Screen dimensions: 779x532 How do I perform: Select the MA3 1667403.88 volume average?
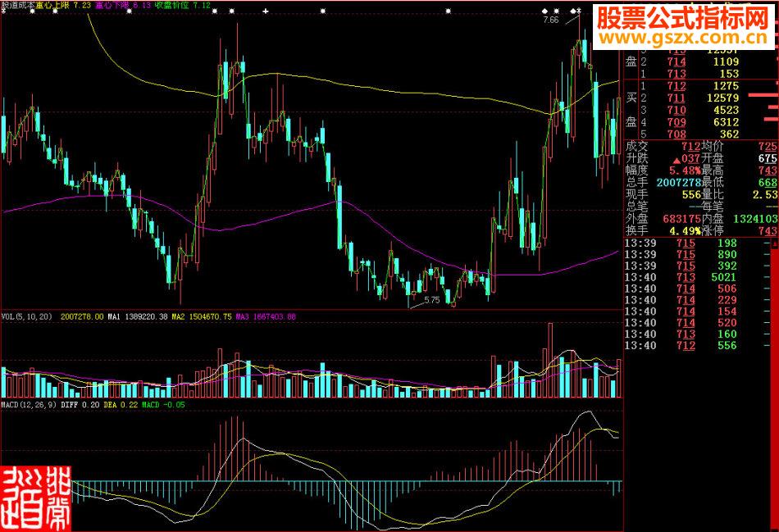pos(266,316)
